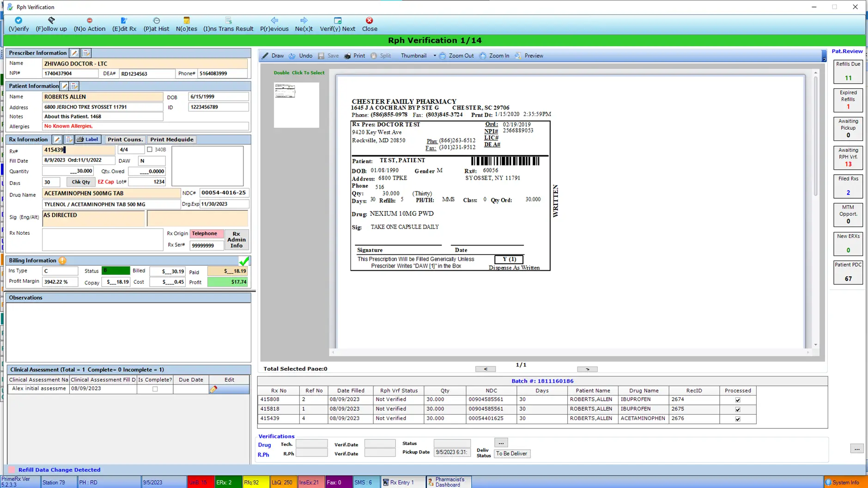Image resolution: width=868 pixels, height=488 pixels.
Task: Open the Awaiting RPH Vrf. tile
Action: pyautogui.click(x=848, y=158)
